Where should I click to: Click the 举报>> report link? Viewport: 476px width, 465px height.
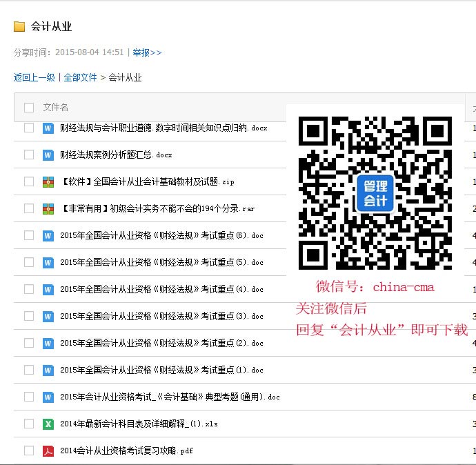tap(147, 52)
